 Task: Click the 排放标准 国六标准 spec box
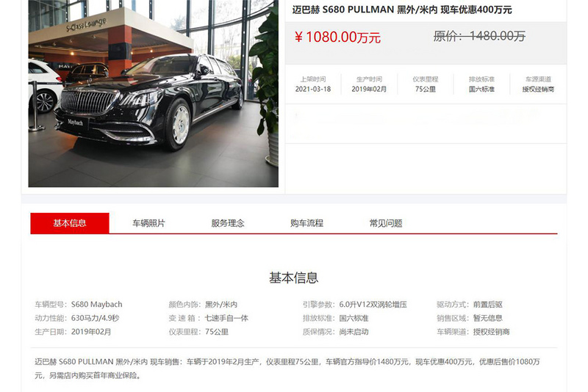481,84
